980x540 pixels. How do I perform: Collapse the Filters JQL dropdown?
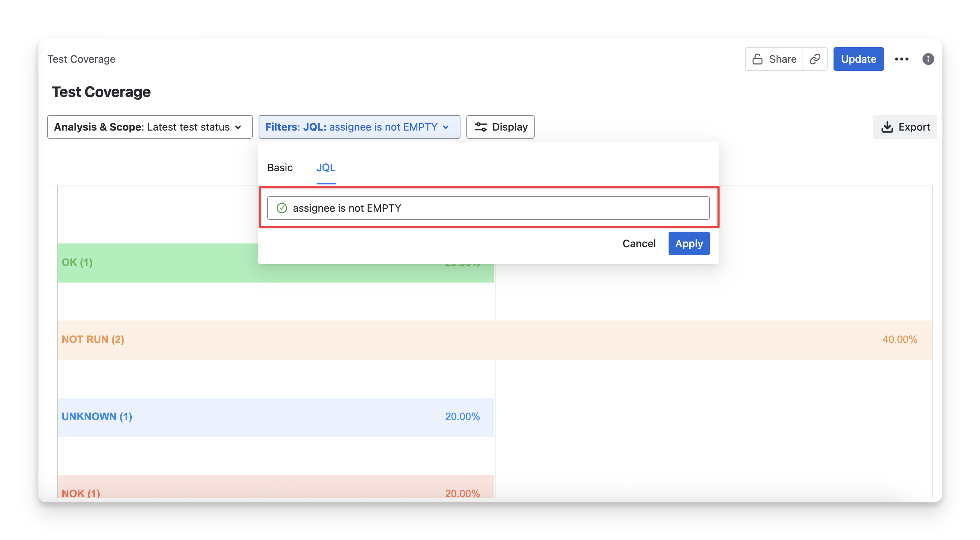point(359,127)
